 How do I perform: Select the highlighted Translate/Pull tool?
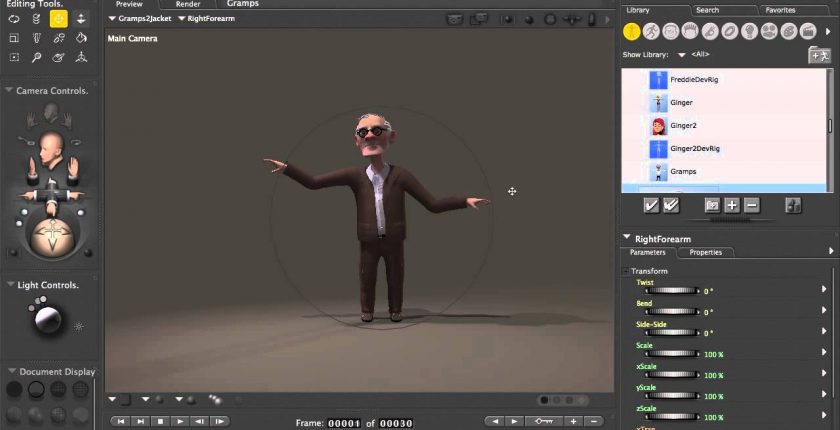tap(59, 19)
